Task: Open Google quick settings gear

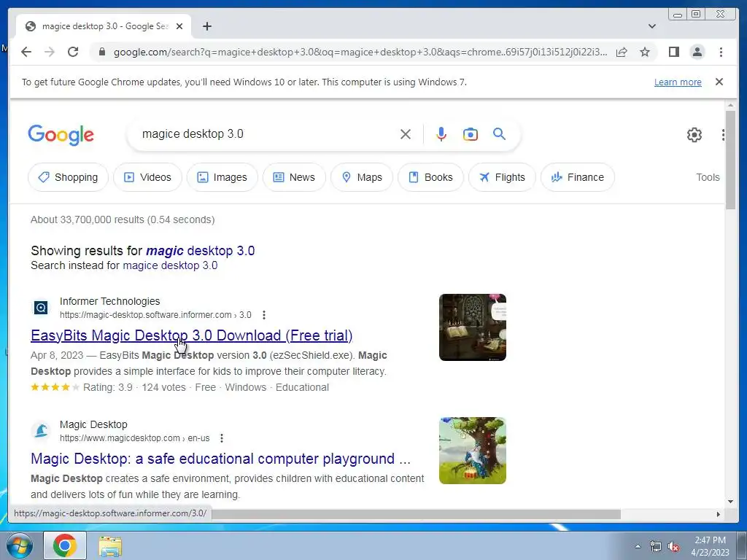Action: click(x=694, y=135)
